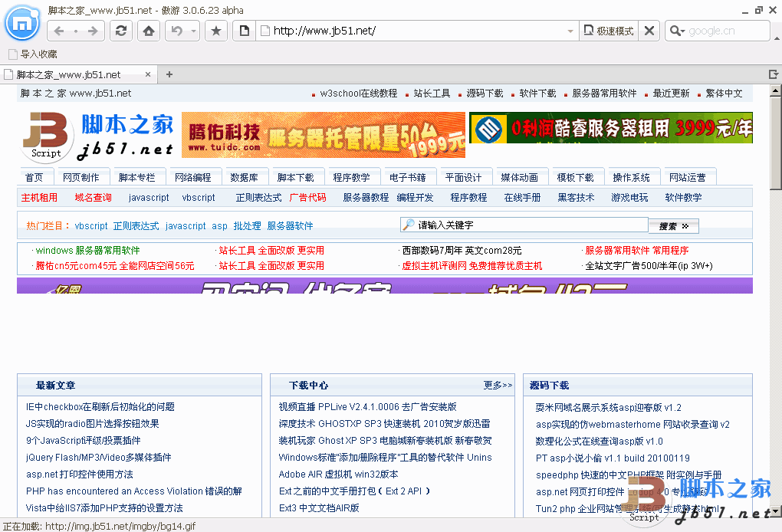Image resolution: width=782 pixels, height=532 pixels.
Task: Toggle the 极速模式 rendering mode button
Action: 609,31
